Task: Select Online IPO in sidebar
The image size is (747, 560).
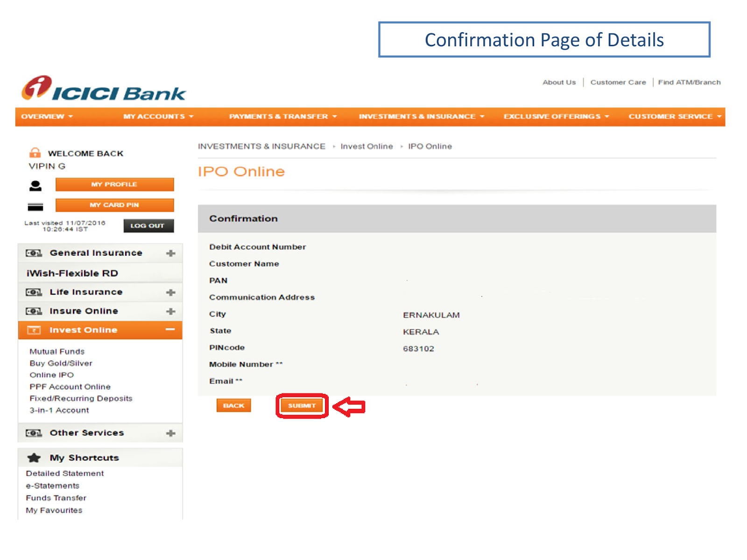Action: coord(51,375)
